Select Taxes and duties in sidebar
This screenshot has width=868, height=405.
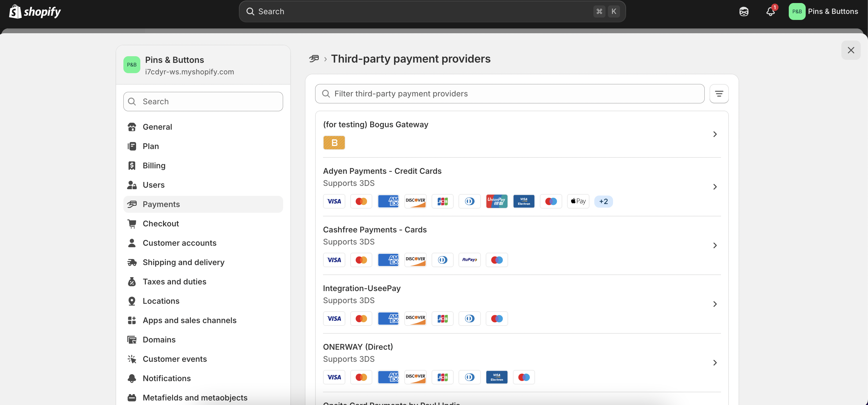coord(174,281)
